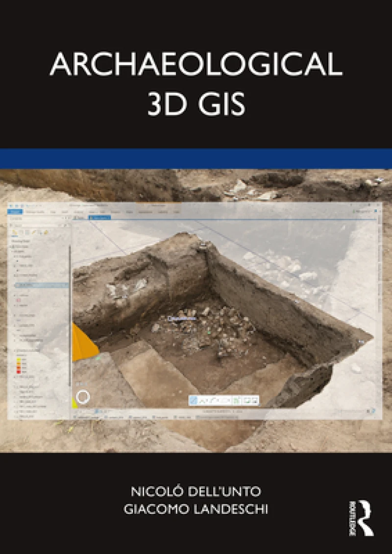Select the point creation tool in the editing toolbar

click(202, 400)
